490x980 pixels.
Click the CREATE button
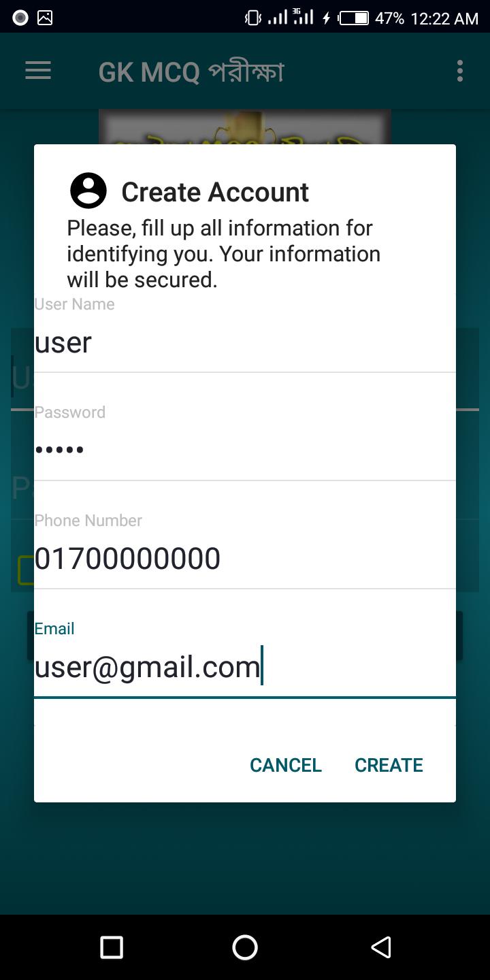(x=389, y=765)
